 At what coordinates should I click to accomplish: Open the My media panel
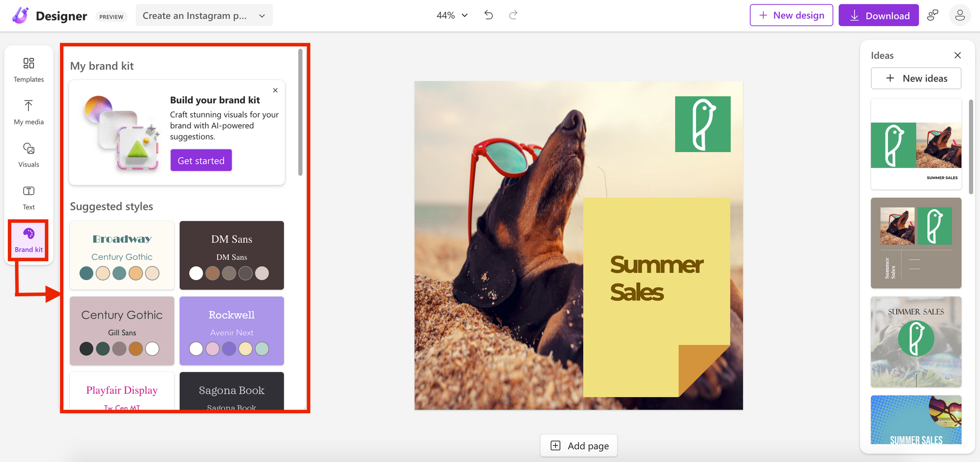pyautogui.click(x=28, y=112)
